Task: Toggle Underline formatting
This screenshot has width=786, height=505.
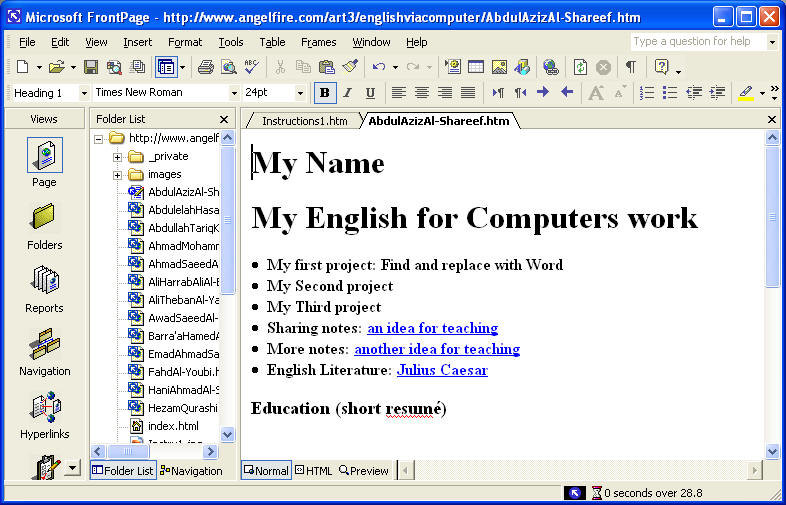Action: [370, 93]
